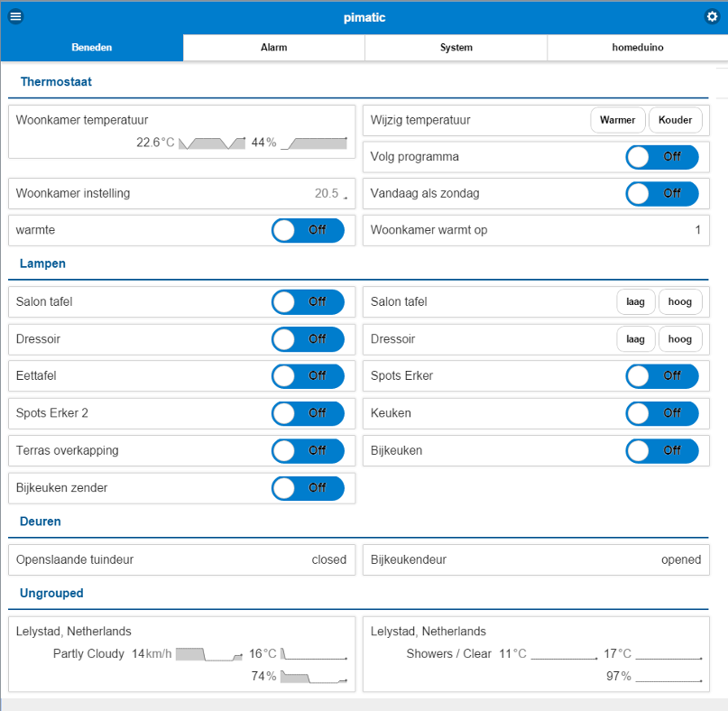Switch to the Alarm tab
The width and height of the screenshot is (728, 711).
pos(273,48)
